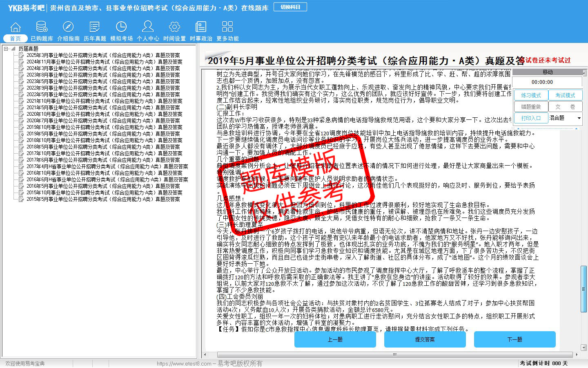Click the vertical scrollbar thumb of question panel
This screenshot has height=368, width=588.
[x=584, y=289]
